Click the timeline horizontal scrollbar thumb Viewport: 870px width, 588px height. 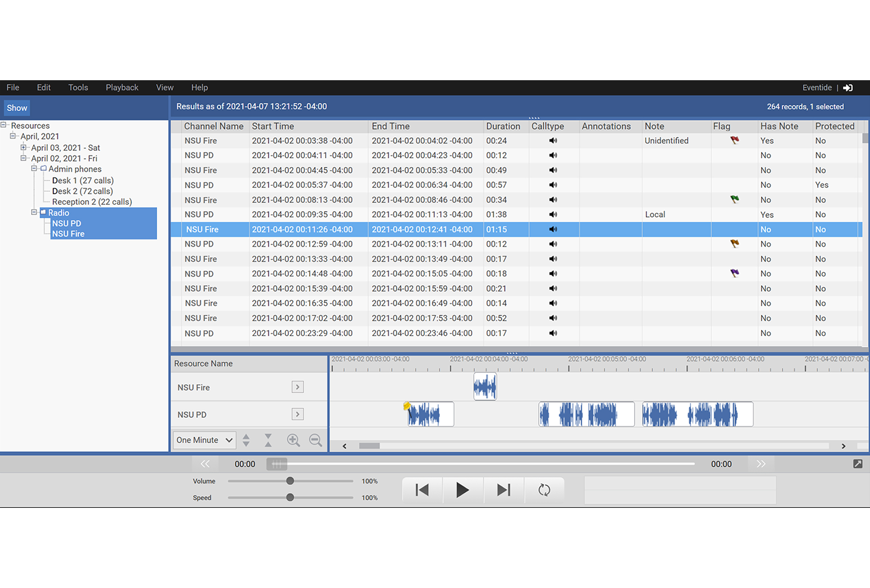tap(369, 446)
